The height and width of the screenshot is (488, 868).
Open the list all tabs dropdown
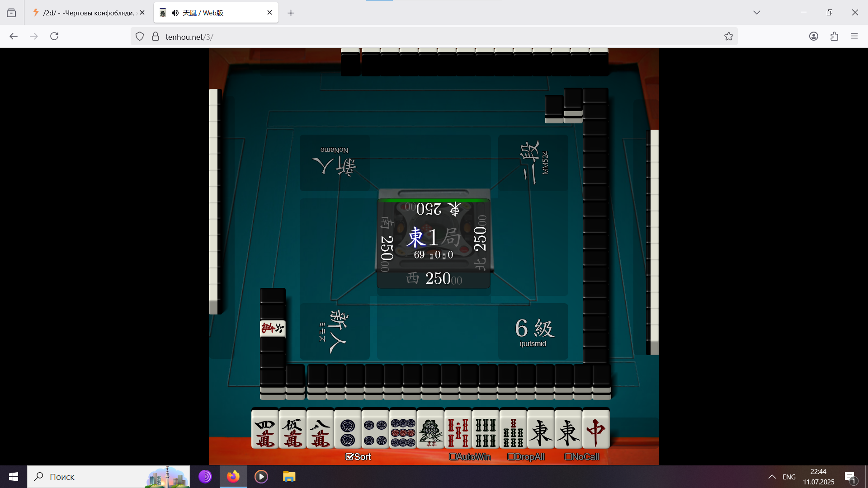[756, 13]
